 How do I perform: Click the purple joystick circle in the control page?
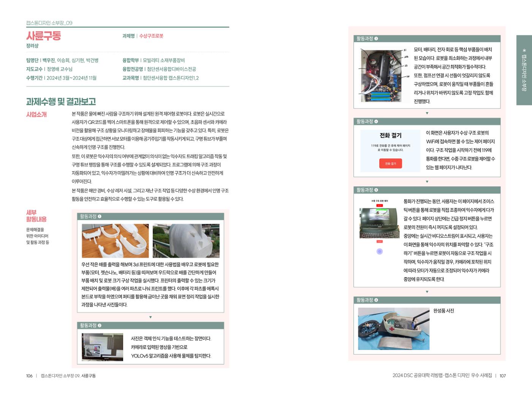click(380, 251)
